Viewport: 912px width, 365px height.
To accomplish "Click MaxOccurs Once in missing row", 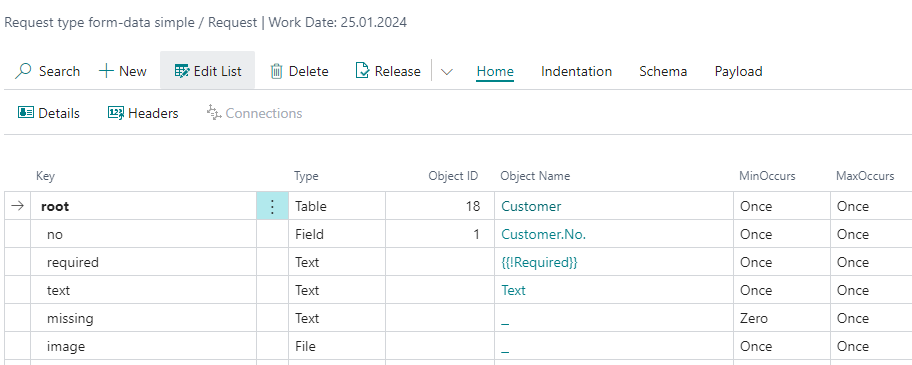I will [871, 318].
